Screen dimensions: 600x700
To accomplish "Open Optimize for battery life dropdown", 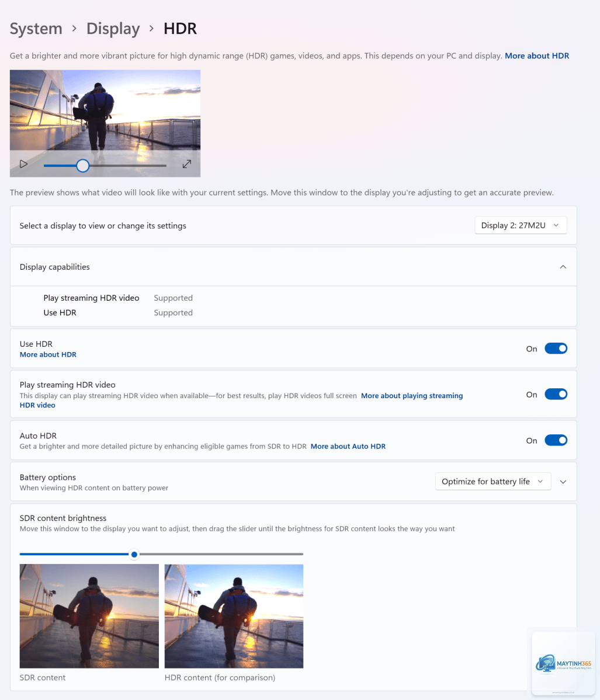I will pos(493,481).
